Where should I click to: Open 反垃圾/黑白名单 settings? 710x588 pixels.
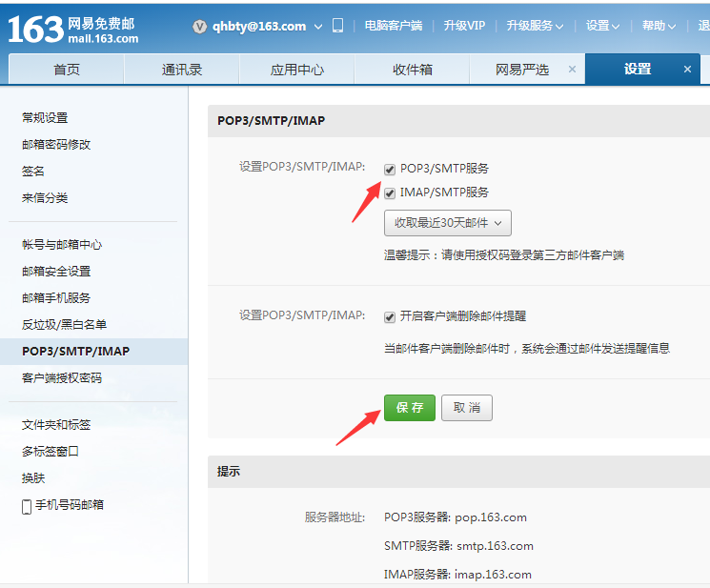tap(64, 325)
